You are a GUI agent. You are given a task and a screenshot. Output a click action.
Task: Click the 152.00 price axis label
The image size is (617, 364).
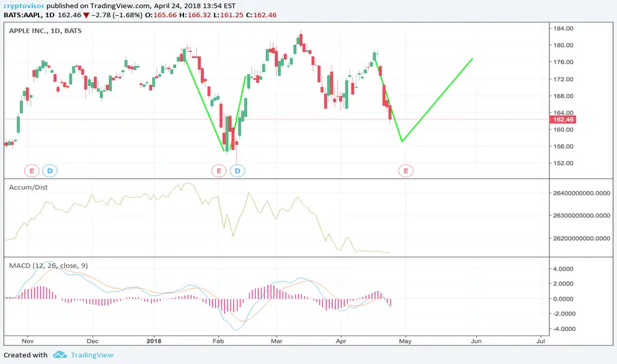coord(563,163)
